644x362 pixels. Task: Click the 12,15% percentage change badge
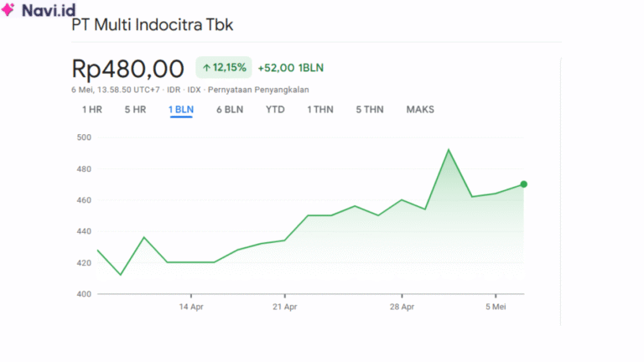(224, 68)
